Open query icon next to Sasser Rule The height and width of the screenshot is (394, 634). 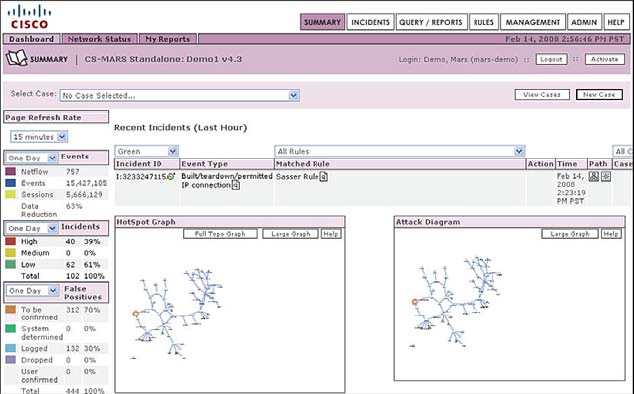coord(323,177)
